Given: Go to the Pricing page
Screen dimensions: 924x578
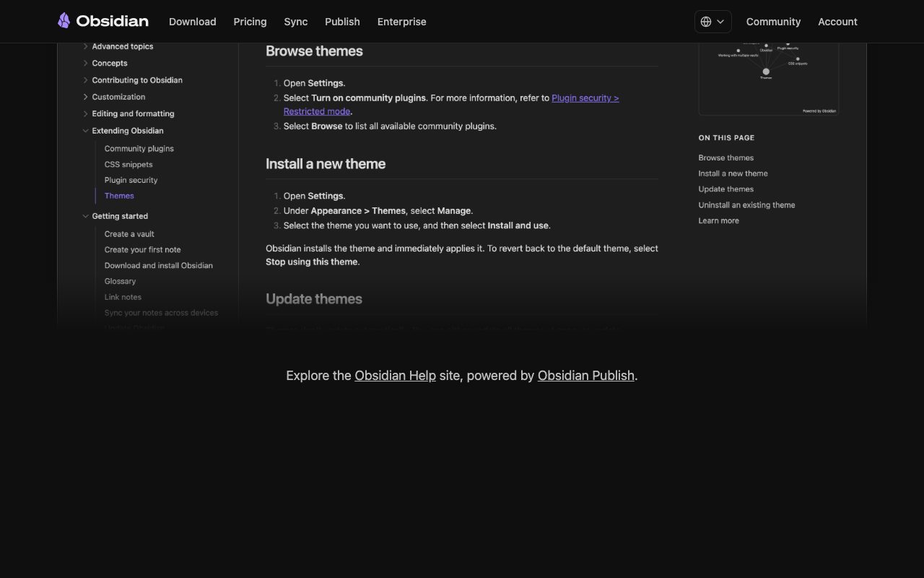Looking at the screenshot, I should click(250, 22).
